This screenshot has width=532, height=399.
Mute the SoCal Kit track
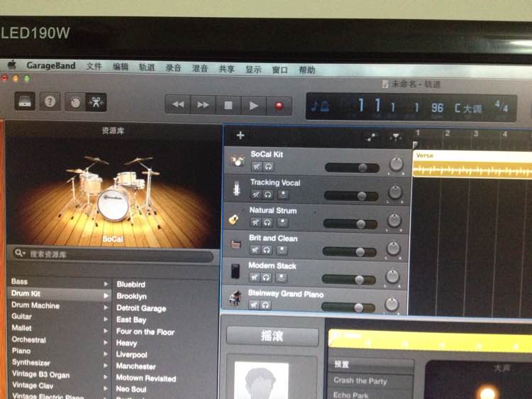[x=257, y=167]
